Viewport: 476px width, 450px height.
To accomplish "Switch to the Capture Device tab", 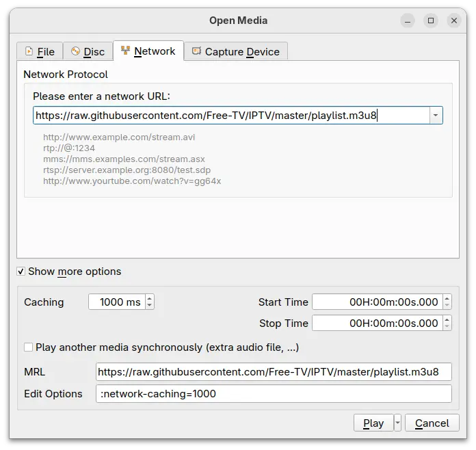I will pyautogui.click(x=241, y=51).
